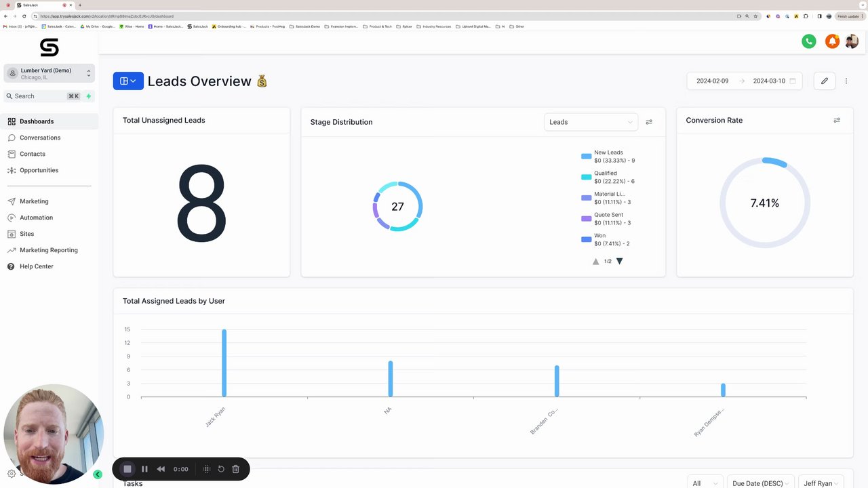The image size is (868, 488).
Task: Click the green phone dialer icon
Action: point(809,41)
